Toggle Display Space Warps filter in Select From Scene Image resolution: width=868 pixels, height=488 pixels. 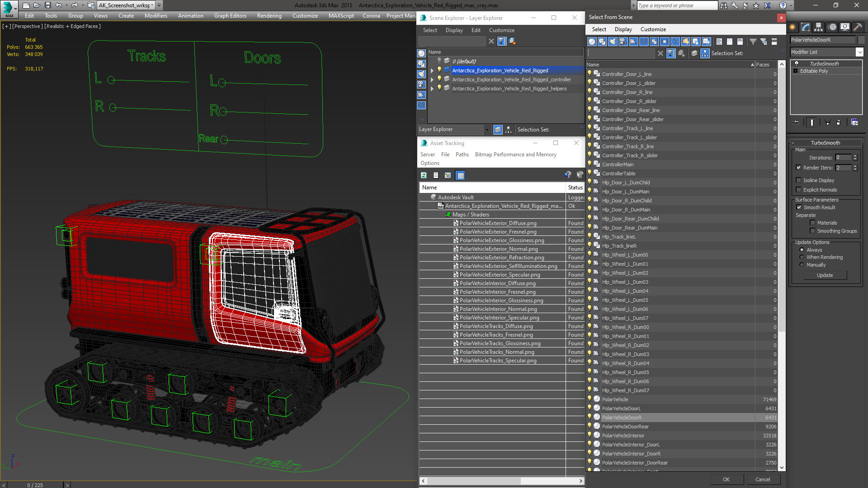pyautogui.click(x=644, y=42)
